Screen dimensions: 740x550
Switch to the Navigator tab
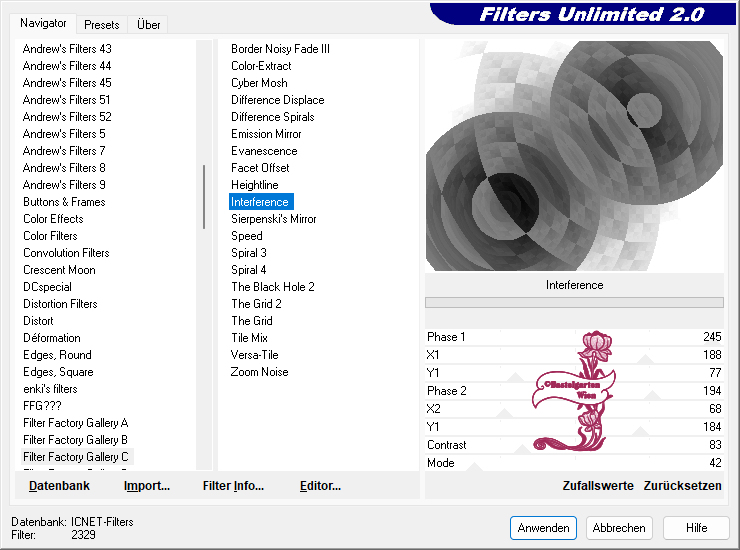tap(43, 23)
